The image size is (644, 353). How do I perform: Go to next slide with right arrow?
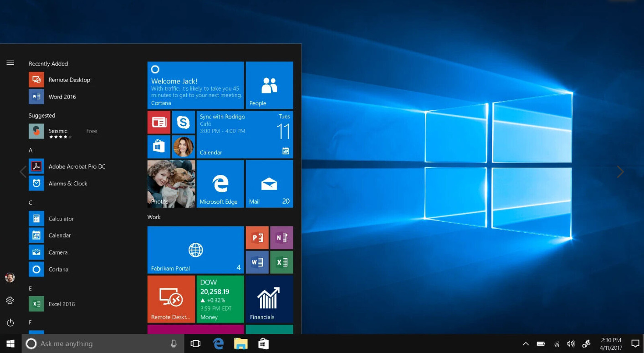tap(620, 172)
